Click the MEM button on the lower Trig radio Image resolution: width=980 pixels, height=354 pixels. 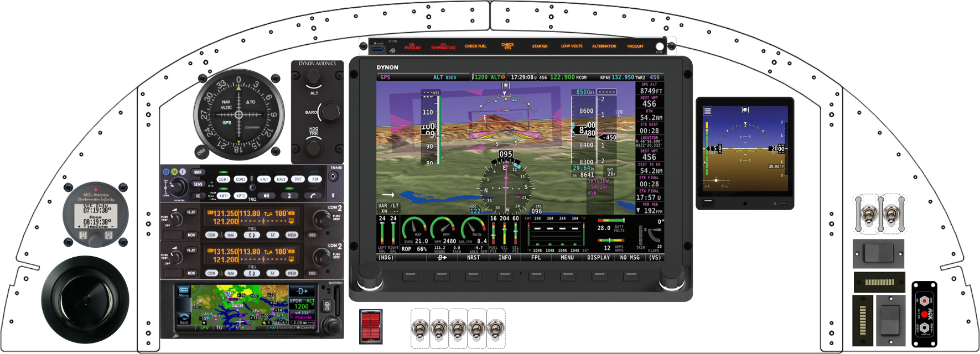292,273
